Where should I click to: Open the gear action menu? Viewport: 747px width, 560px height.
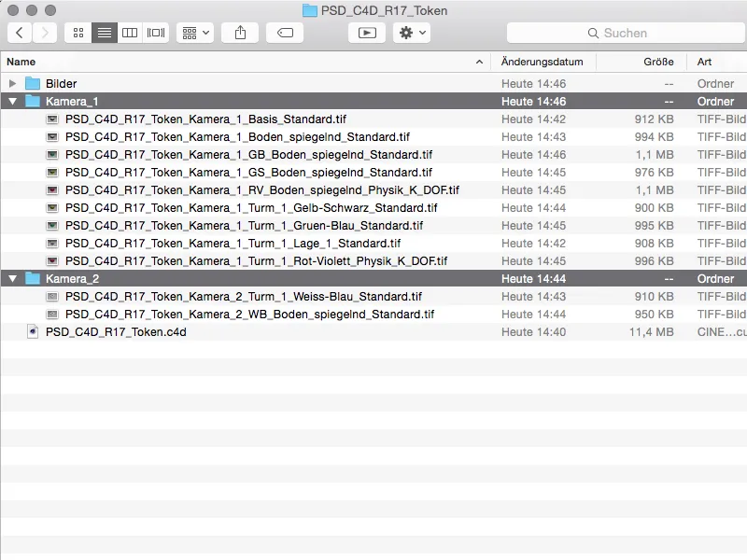tap(412, 33)
